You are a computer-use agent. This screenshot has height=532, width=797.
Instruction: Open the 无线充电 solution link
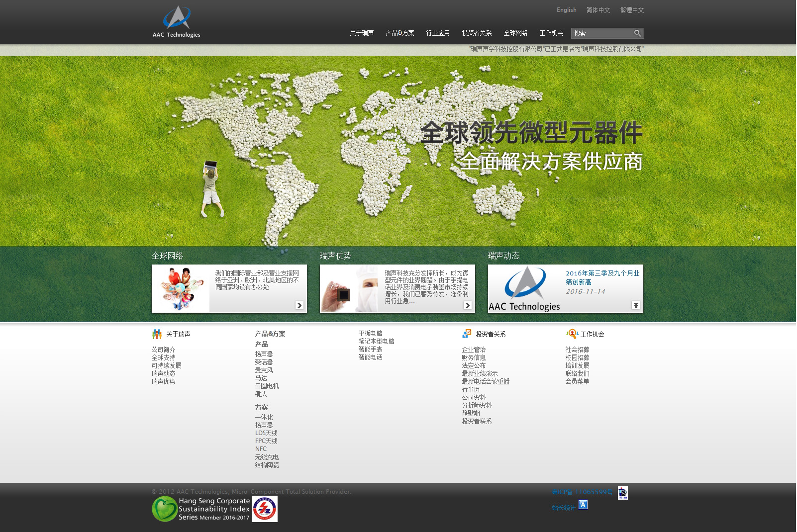click(x=267, y=457)
